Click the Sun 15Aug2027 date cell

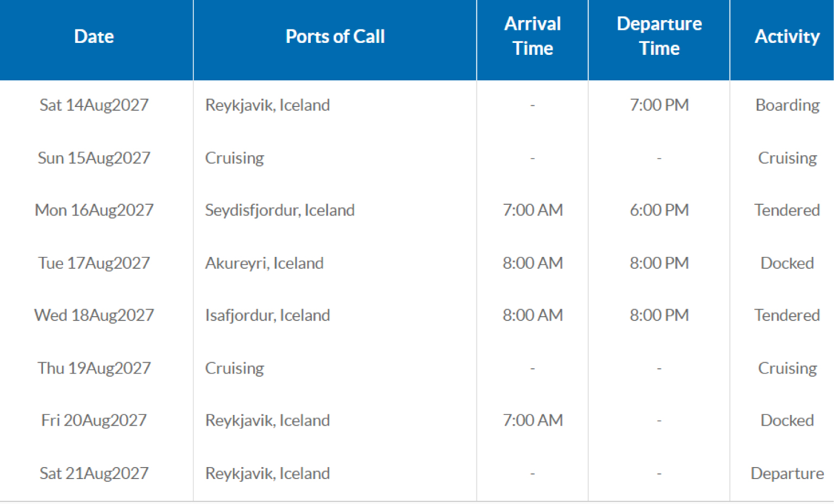coord(94,157)
